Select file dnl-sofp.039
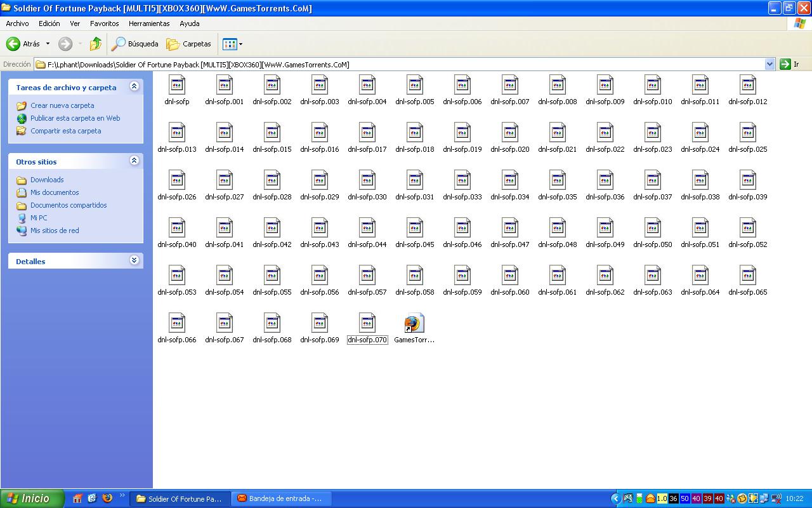 tap(748, 185)
